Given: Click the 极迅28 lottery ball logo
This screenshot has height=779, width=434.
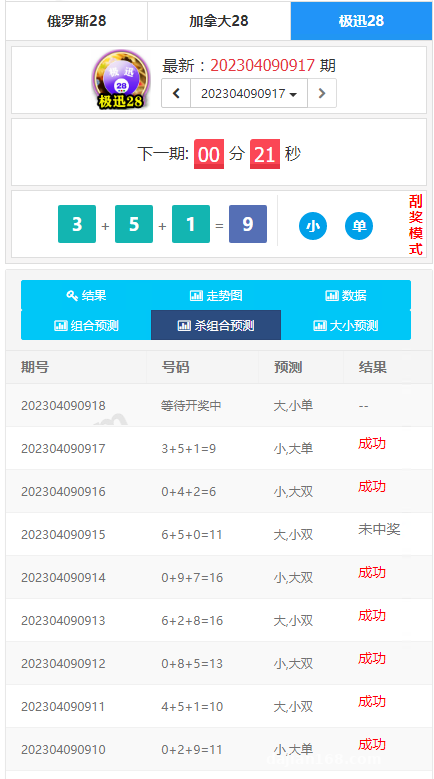Looking at the screenshot, I should coord(121,79).
